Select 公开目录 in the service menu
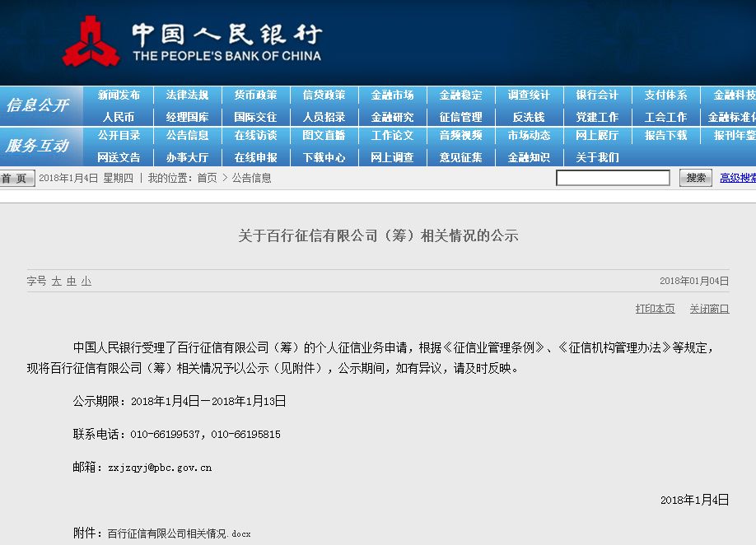The image size is (756, 545). [119, 135]
